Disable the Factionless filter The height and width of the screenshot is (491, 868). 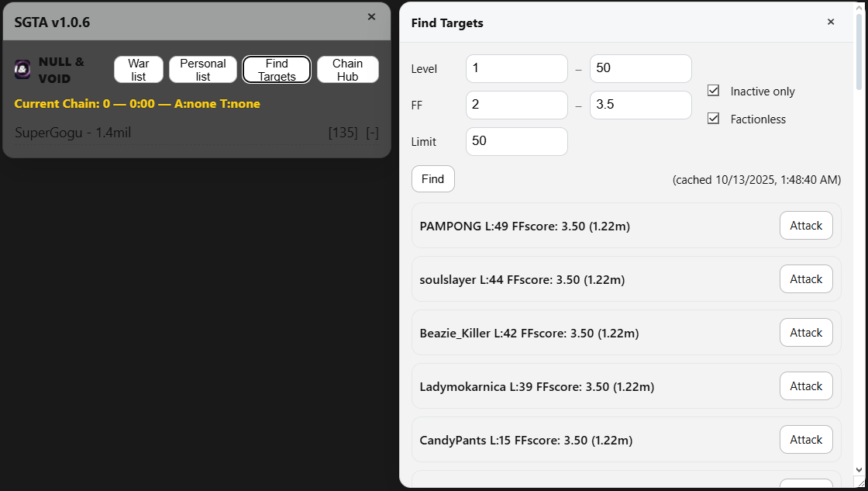pos(713,118)
